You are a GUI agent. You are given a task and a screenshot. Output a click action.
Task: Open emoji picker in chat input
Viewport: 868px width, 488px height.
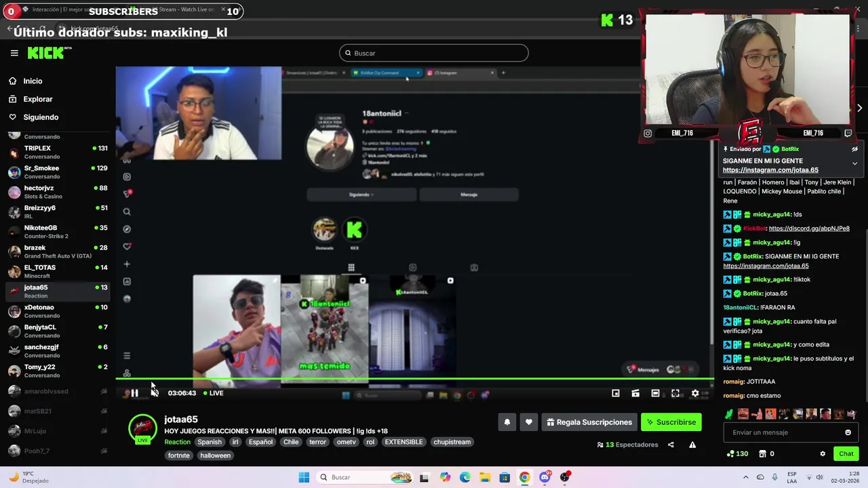click(x=848, y=432)
